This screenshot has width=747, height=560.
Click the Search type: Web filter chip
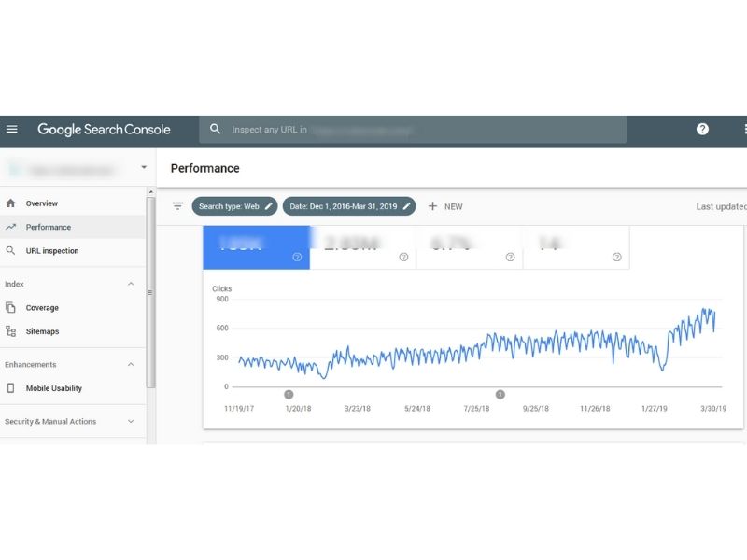(234, 206)
